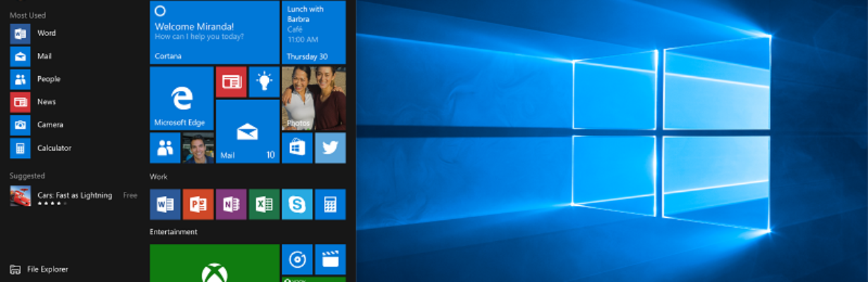Click the Entertainment group header
Screen dimensions: 868x282
click(174, 231)
